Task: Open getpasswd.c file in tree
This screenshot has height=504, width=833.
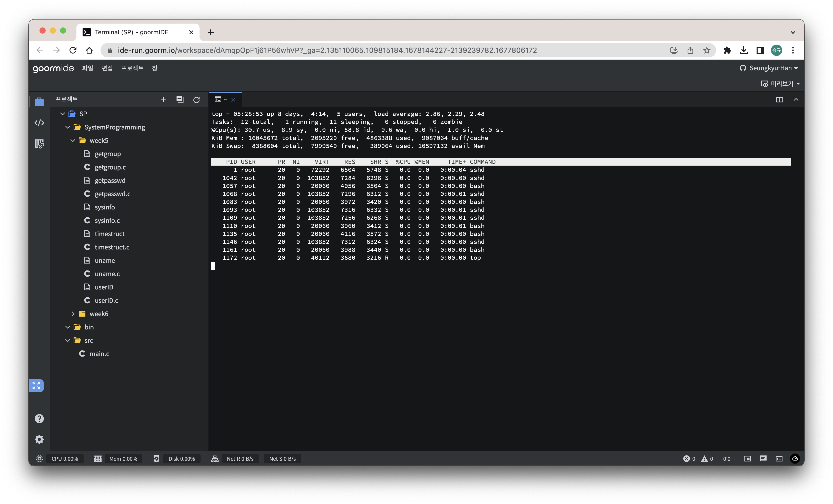Action: [x=112, y=194]
